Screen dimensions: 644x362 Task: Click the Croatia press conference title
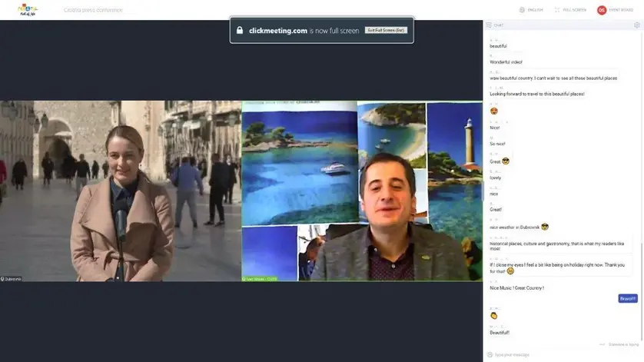[93, 10]
